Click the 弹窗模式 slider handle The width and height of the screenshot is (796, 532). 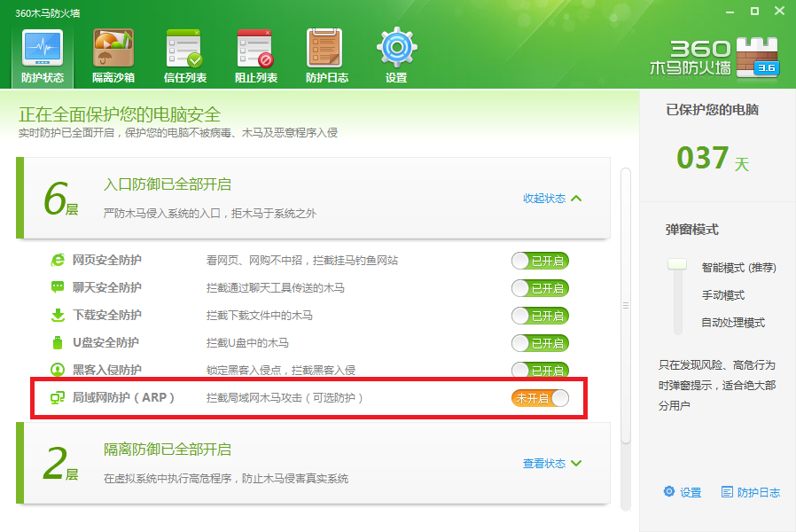(x=678, y=264)
